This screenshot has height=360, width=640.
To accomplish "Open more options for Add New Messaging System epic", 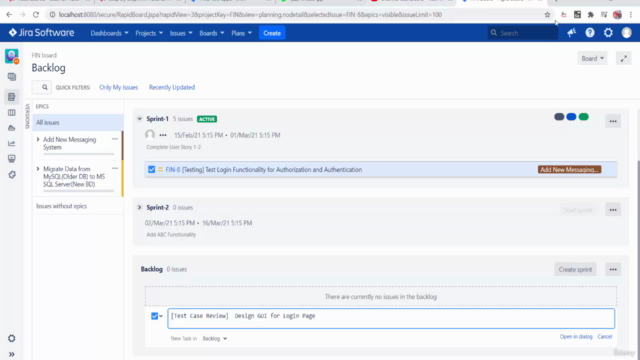I will pyautogui.click(x=115, y=139).
